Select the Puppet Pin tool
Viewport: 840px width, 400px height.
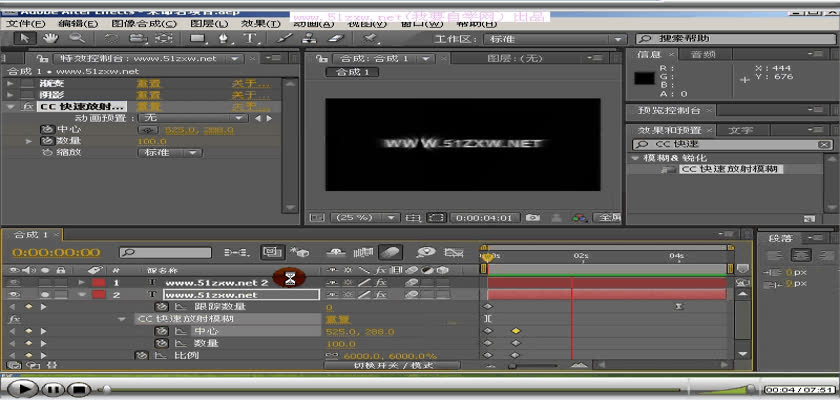(x=369, y=39)
